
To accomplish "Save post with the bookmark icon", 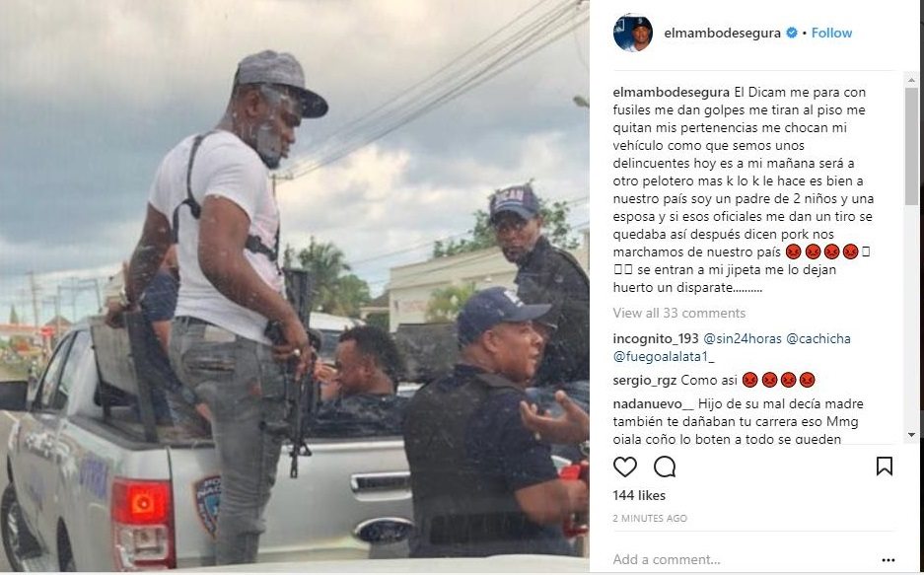I will tap(884, 466).
